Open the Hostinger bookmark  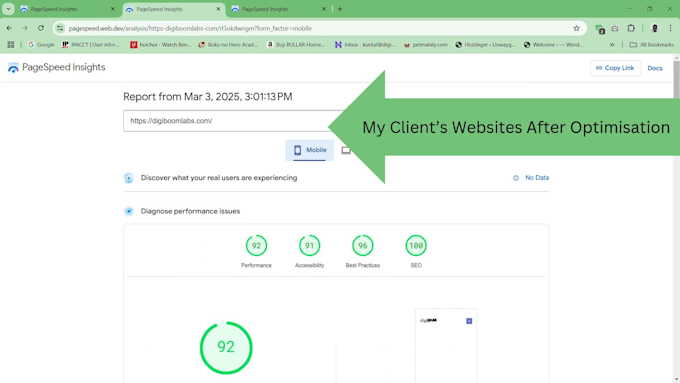click(x=485, y=45)
